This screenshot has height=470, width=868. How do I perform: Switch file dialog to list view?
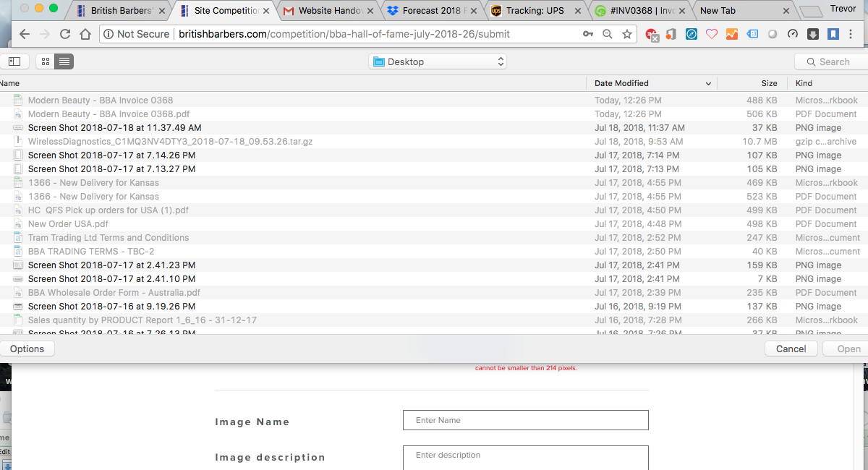[x=64, y=61]
